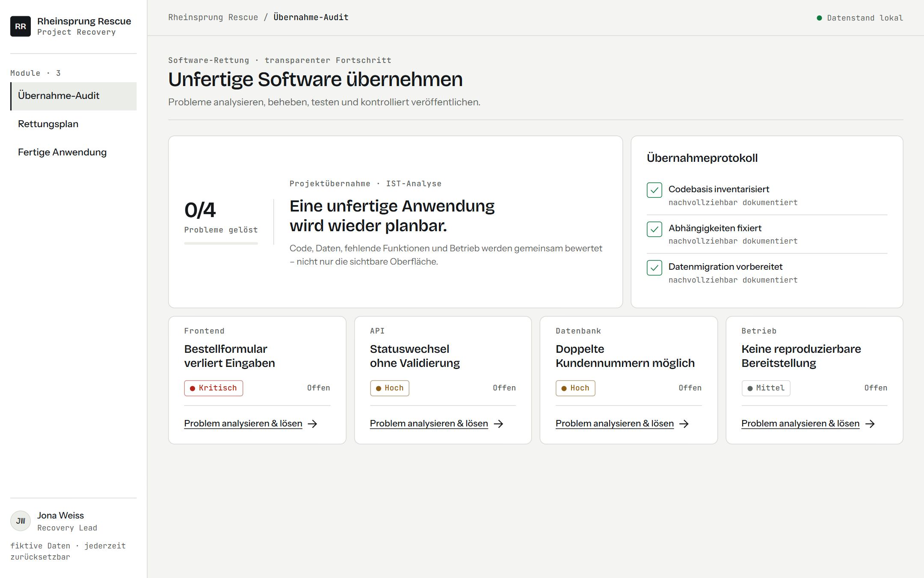The height and width of the screenshot is (578, 924).
Task: Open the Fertige Anwendung module
Action: (x=74, y=152)
